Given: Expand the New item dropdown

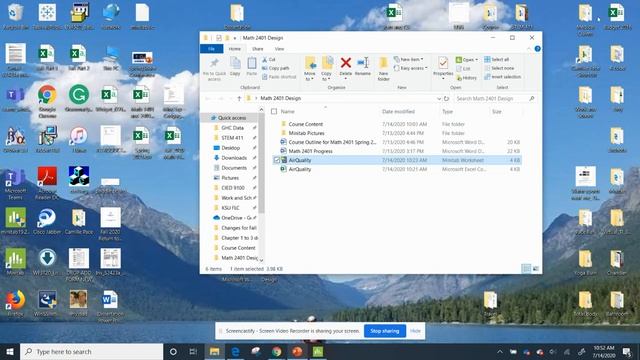Looking at the screenshot, I should pos(408,60).
